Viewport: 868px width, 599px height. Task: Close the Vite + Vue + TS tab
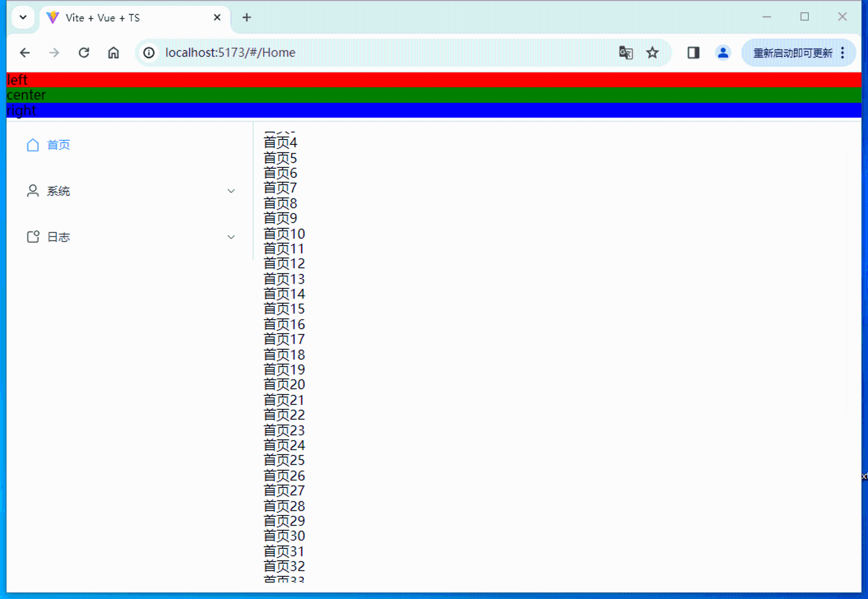pyautogui.click(x=217, y=18)
